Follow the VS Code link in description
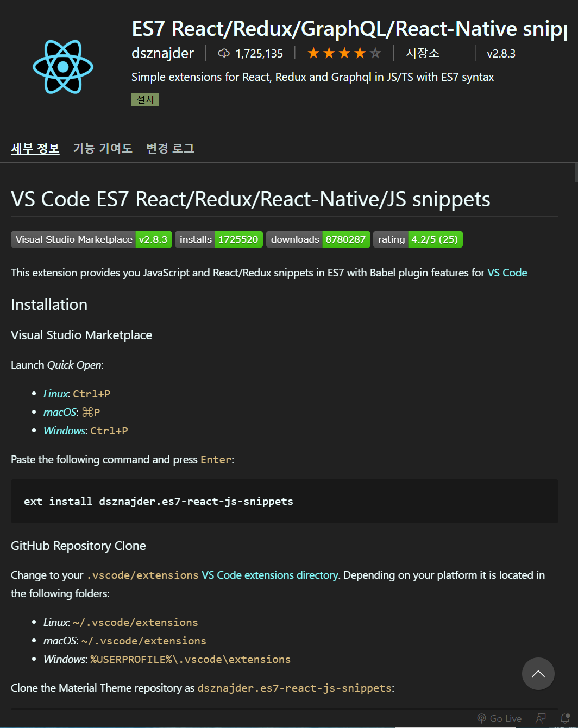The width and height of the screenshot is (578, 728). [507, 273]
